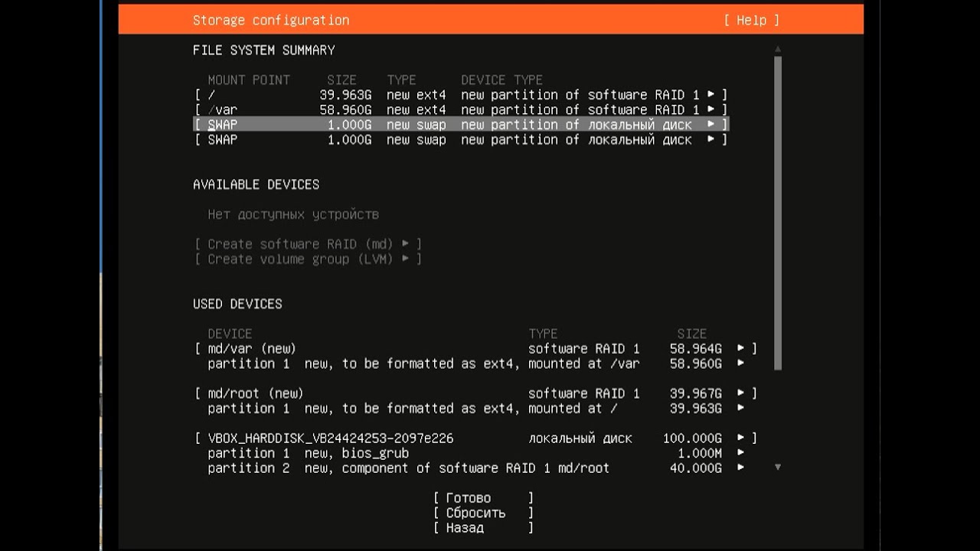Screen dimensions: 980x551
Task: Open bios_grub partition 1 arrow
Action: (740, 453)
